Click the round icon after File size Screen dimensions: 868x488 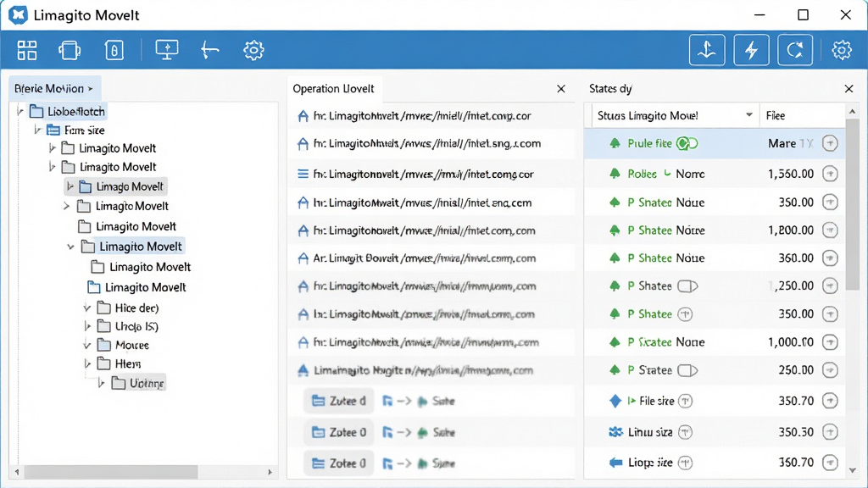tap(685, 401)
